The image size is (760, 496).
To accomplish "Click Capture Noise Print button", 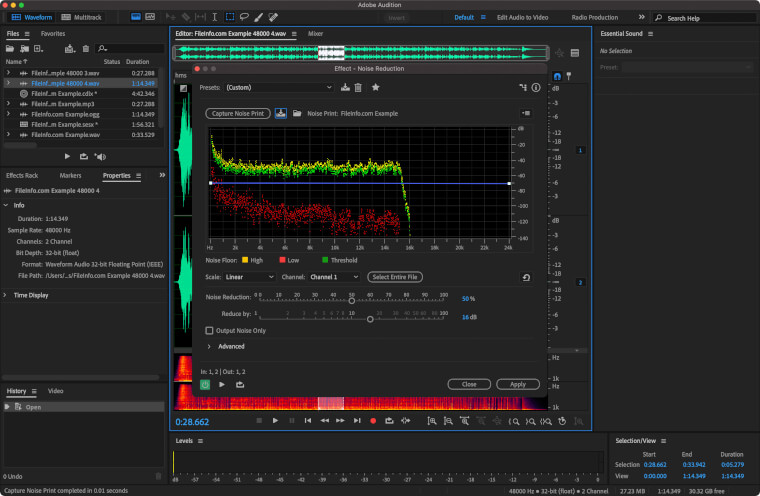I will tap(238, 114).
